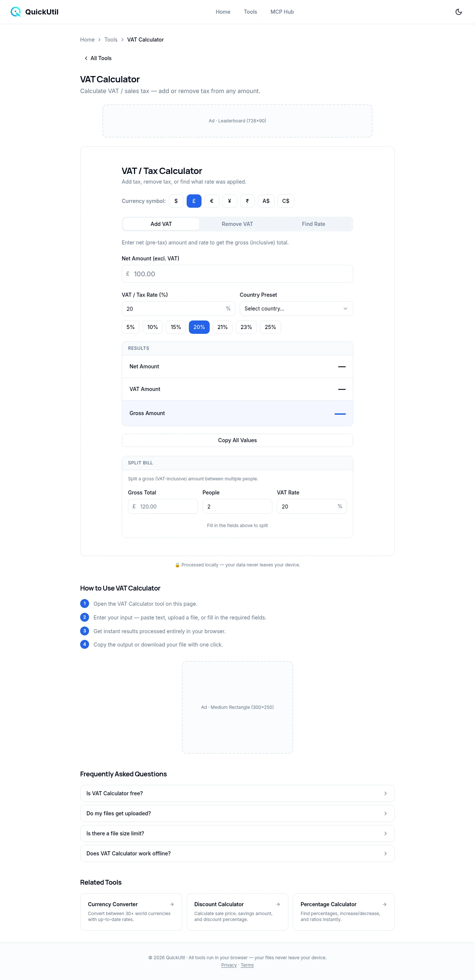Open Discount Calculator card arrow

pyautogui.click(x=278, y=904)
